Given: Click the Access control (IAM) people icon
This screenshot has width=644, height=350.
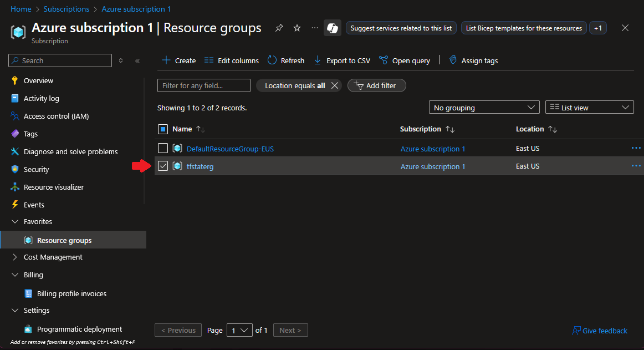Looking at the screenshot, I should [15, 116].
